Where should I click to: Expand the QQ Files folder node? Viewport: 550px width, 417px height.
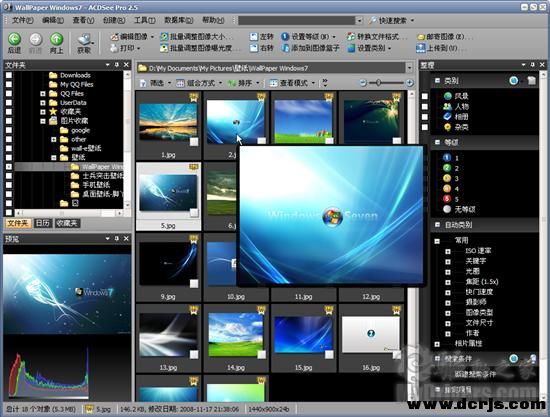(43, 94)
